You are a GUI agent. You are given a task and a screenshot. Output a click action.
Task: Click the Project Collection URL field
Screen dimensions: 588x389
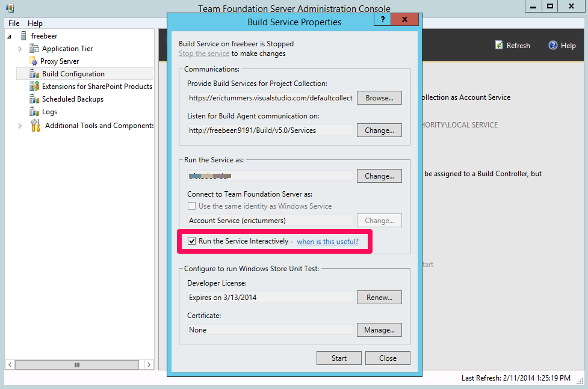[x=270, y=97]
